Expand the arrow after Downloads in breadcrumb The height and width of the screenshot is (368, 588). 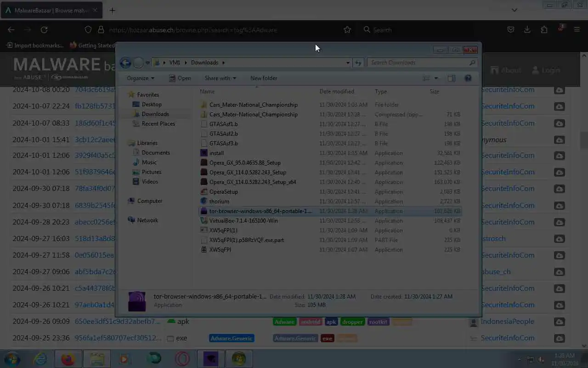pos(224,63)
